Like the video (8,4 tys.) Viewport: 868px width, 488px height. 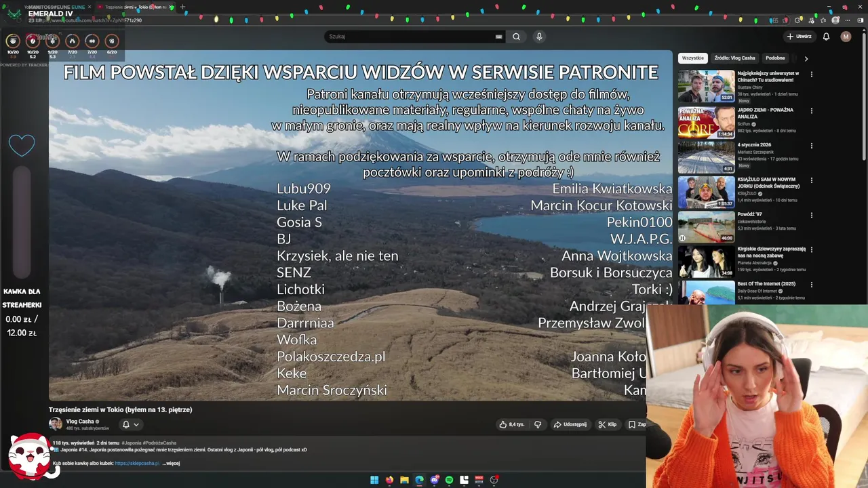coord(512,424)
